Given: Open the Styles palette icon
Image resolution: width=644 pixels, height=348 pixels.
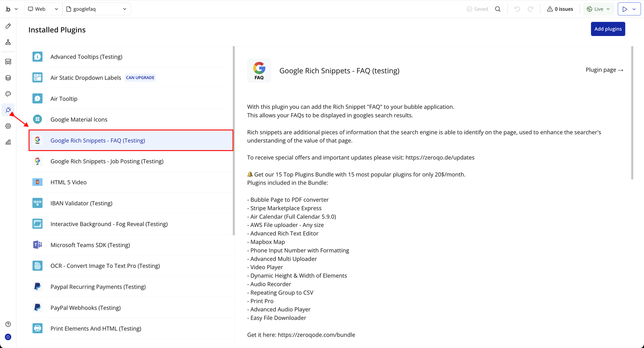Looking at the screenshot, I should pyautogui.click(x=8, y=94).
